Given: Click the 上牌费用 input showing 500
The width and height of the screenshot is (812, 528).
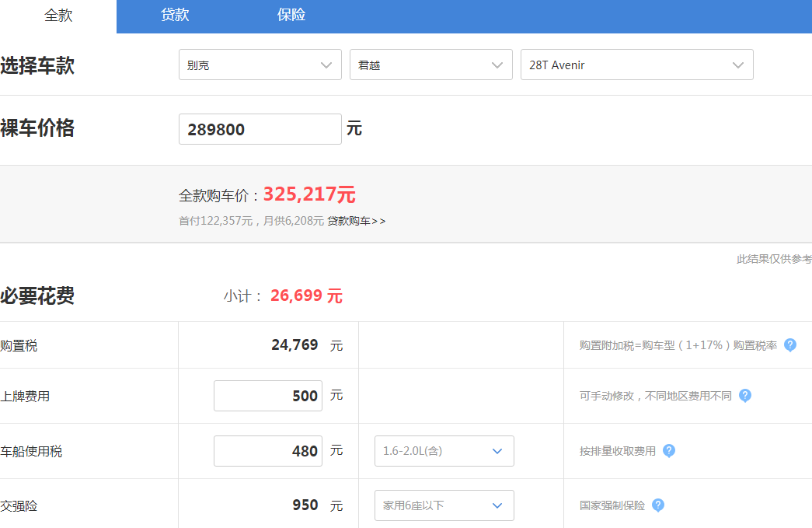Looking at the screenshot, I should [x=268, y=396].
